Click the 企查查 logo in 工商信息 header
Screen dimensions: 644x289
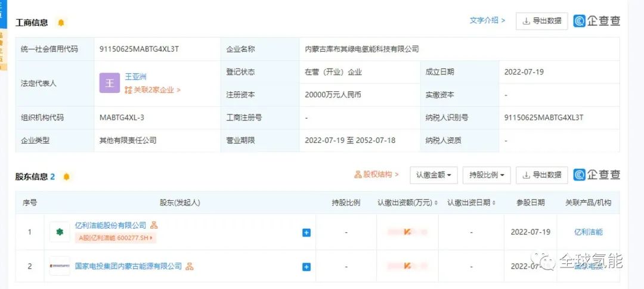[x=597, y=21]
